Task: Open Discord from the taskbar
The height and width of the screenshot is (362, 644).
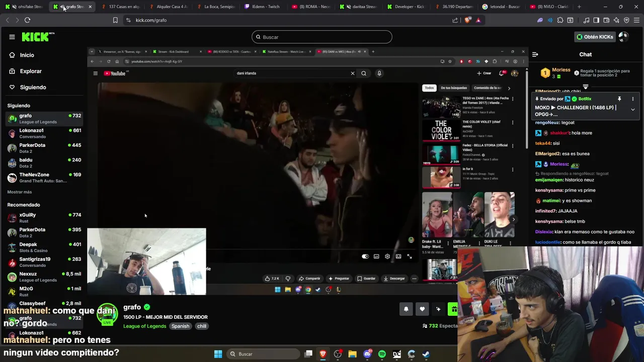Action: pos(367,354)
